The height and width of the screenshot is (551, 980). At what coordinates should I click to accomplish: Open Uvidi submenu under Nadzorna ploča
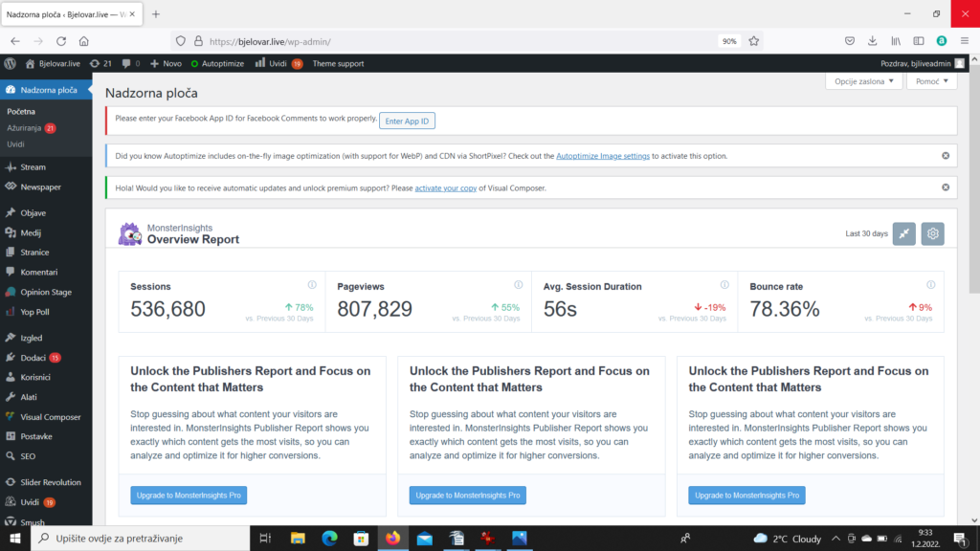tap(15, 144)
